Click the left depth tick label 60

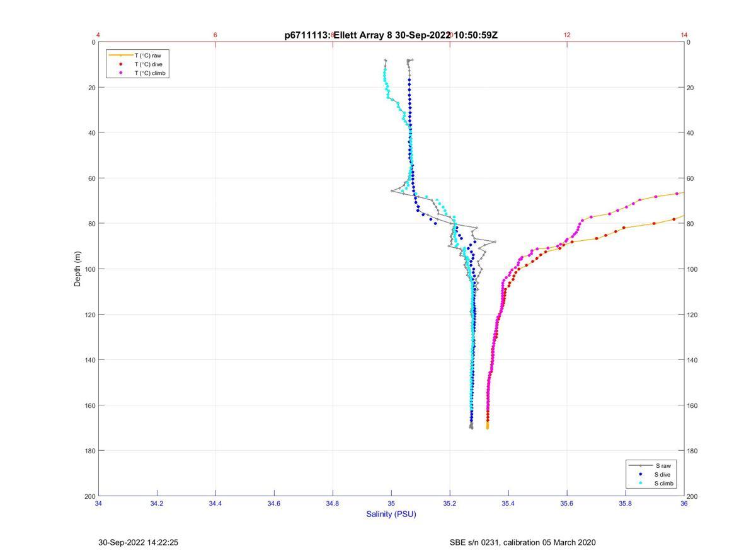[x=92, y=178]
